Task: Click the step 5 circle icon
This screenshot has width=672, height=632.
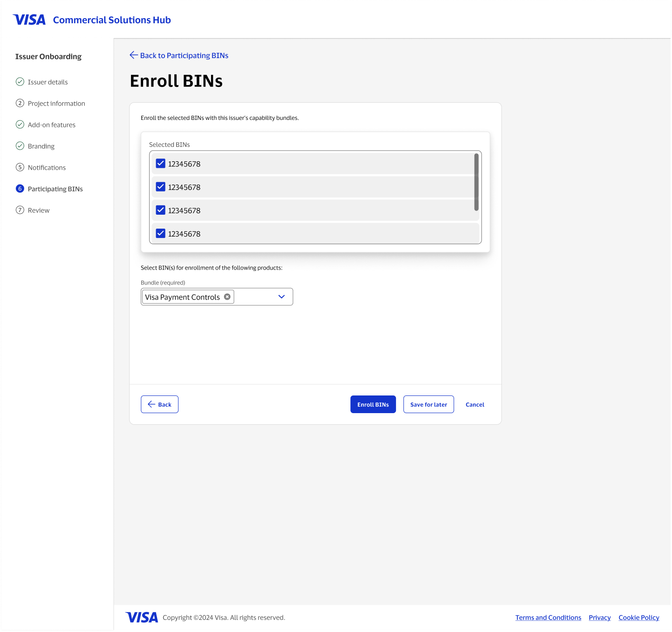Action: click(20, 167)
